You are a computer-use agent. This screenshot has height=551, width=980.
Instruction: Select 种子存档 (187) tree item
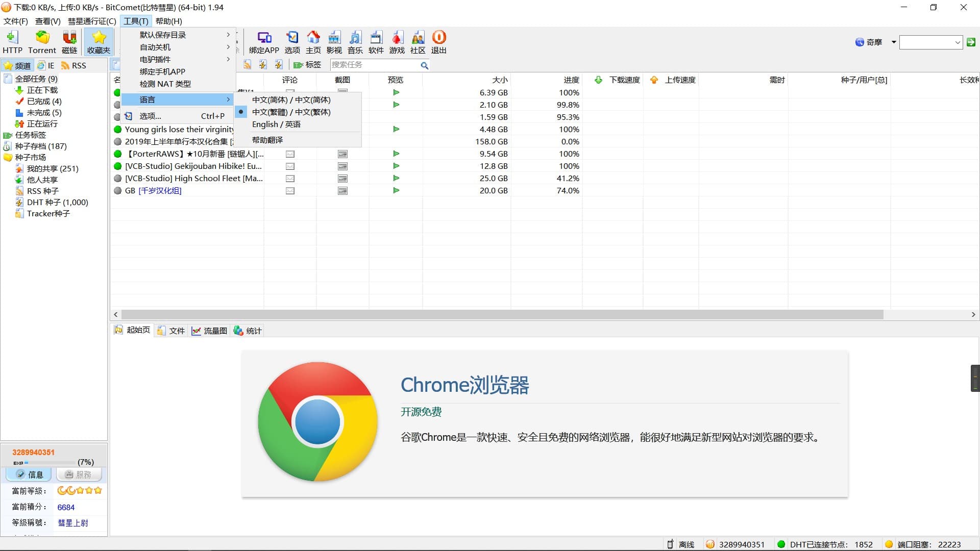[41, 146]
